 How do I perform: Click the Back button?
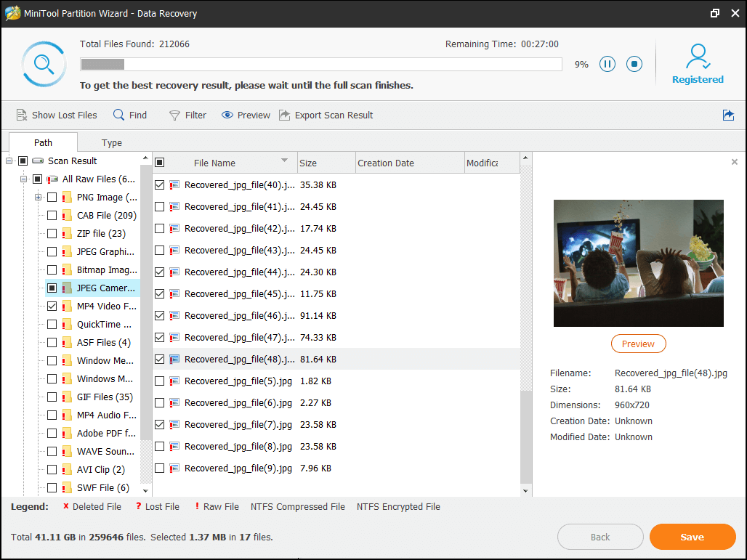[600, 537]
